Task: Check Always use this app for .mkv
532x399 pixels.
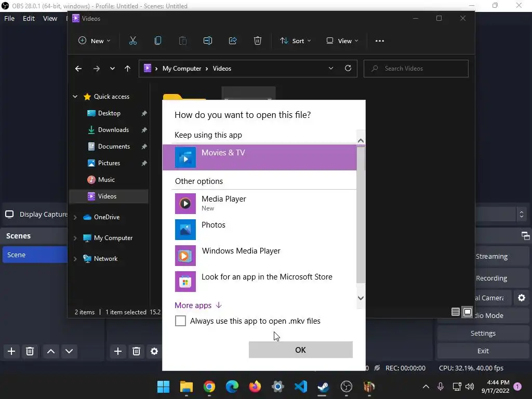Action: [x=180, y=321]
